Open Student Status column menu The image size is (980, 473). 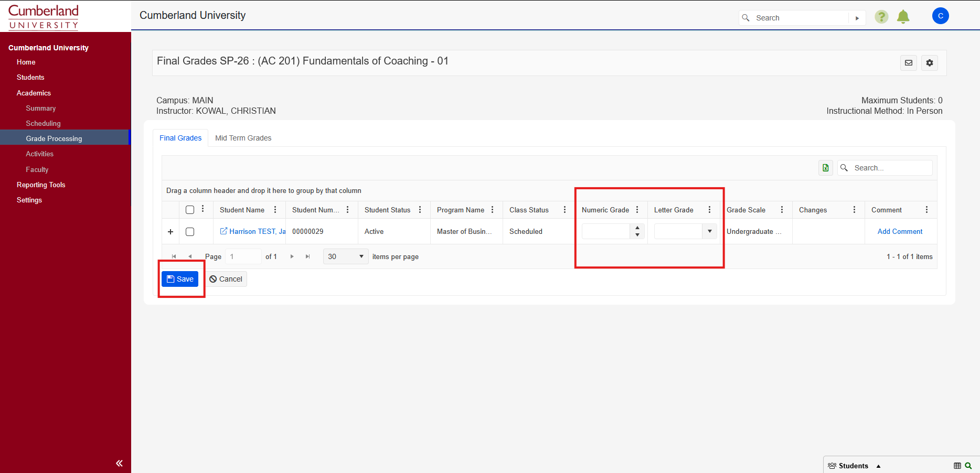420,210
